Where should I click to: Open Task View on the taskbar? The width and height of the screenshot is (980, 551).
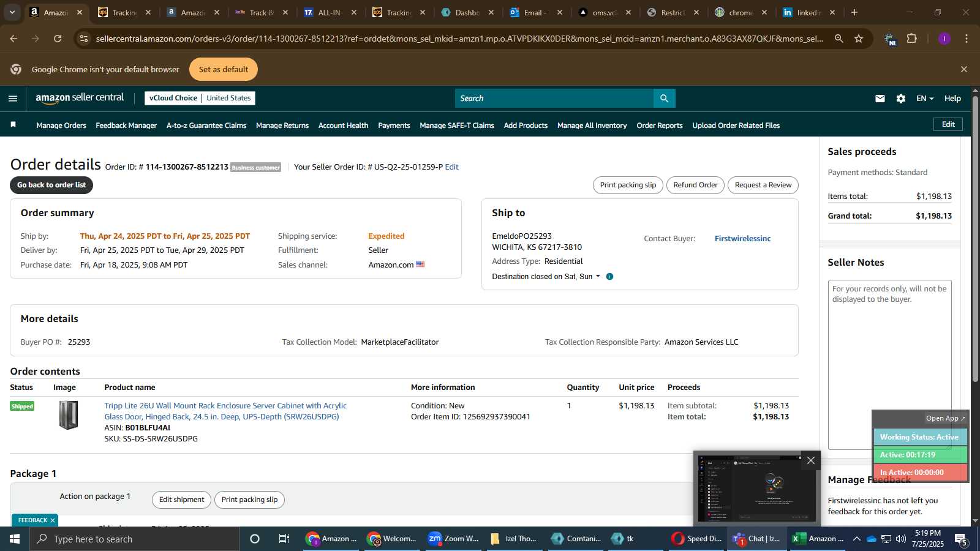coord(284,539)
